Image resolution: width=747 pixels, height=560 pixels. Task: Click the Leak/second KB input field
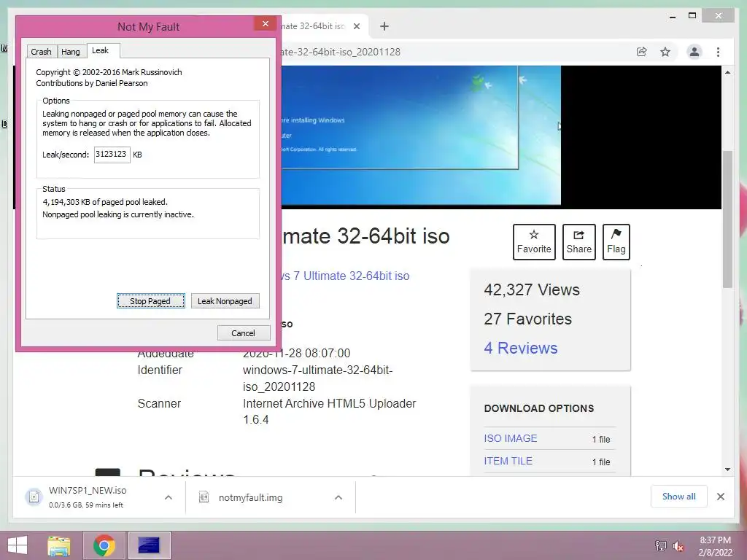pyautogui.click(x=112, y=155)
